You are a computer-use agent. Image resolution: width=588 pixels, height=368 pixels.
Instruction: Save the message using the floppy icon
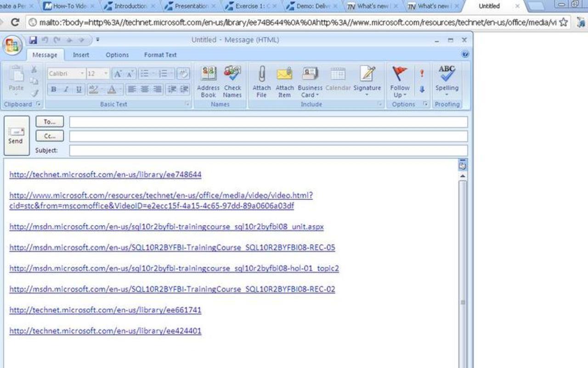tap(33, 40)
